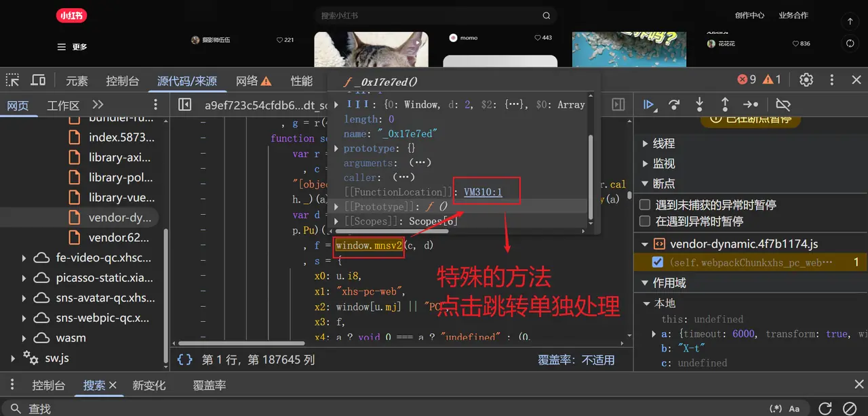868x416 pixels.
Task: Uncheck the vendor-dynamic breakpoint checkbox
Action: pyautogui.click(x=657, y=262)
